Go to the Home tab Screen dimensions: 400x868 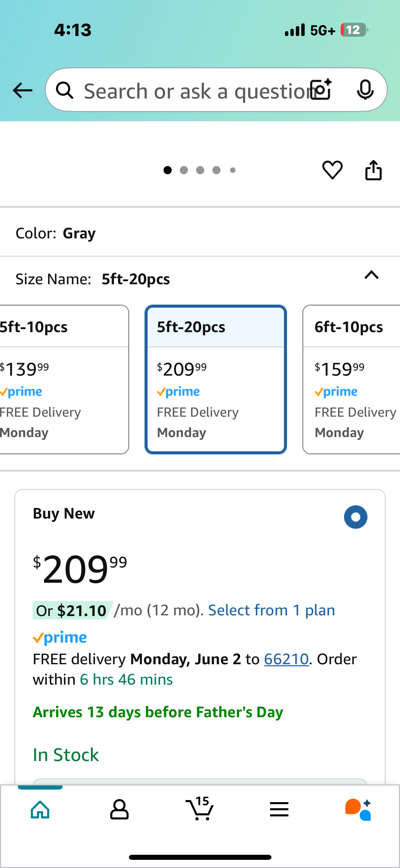tap(40, 809)
